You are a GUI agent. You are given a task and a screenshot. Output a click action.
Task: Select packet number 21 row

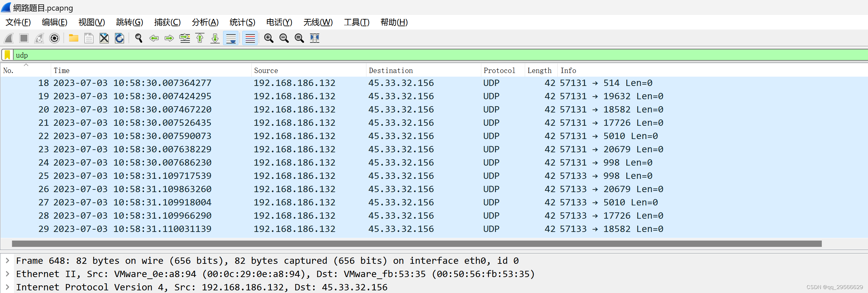[434, 123]
